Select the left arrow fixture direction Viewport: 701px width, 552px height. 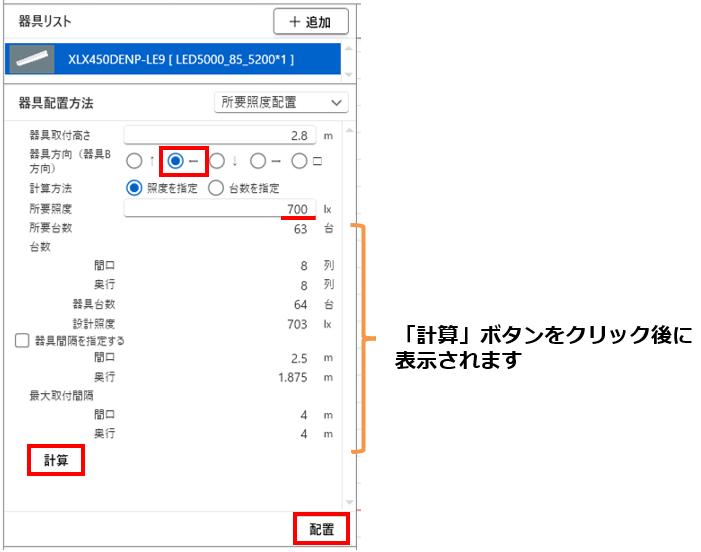(x=176, y=161)
